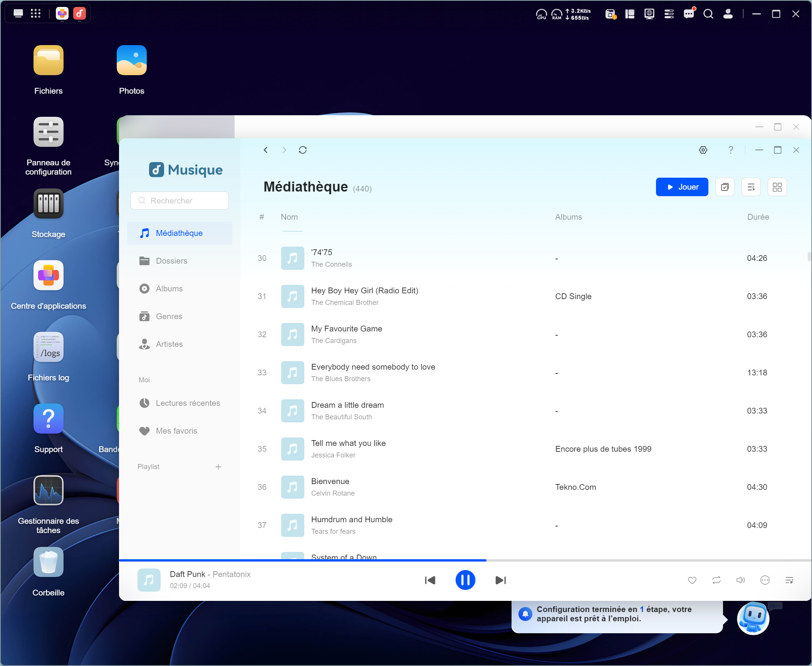The width and height of the screenshot is (812, 666).
Task: Open the sort options menu
Action: coord(751,187)
